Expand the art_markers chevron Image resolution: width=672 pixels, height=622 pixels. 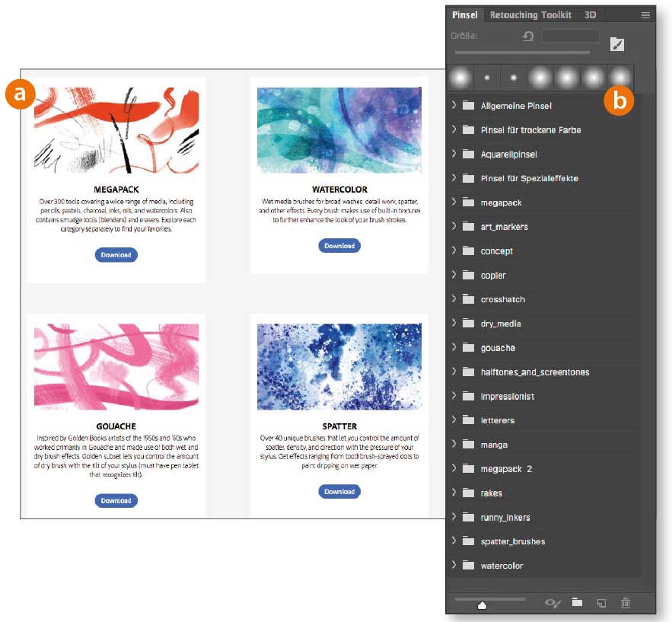(x=454, y=226)
